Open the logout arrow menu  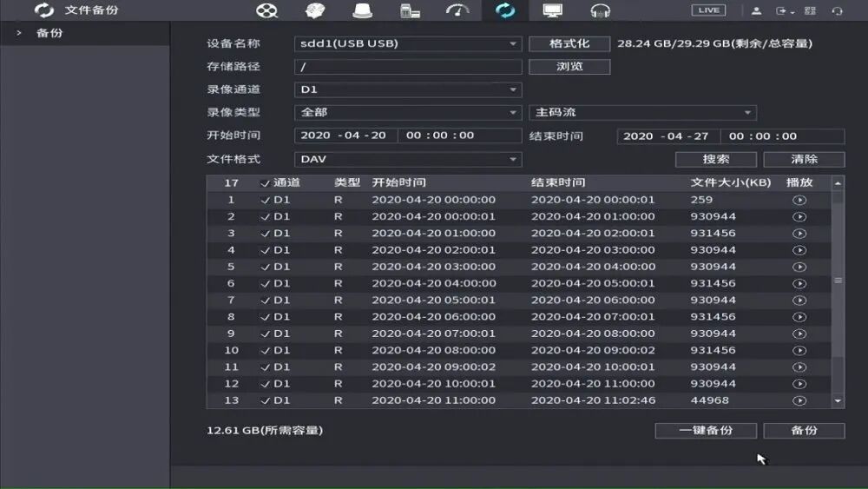click(785, 10)
